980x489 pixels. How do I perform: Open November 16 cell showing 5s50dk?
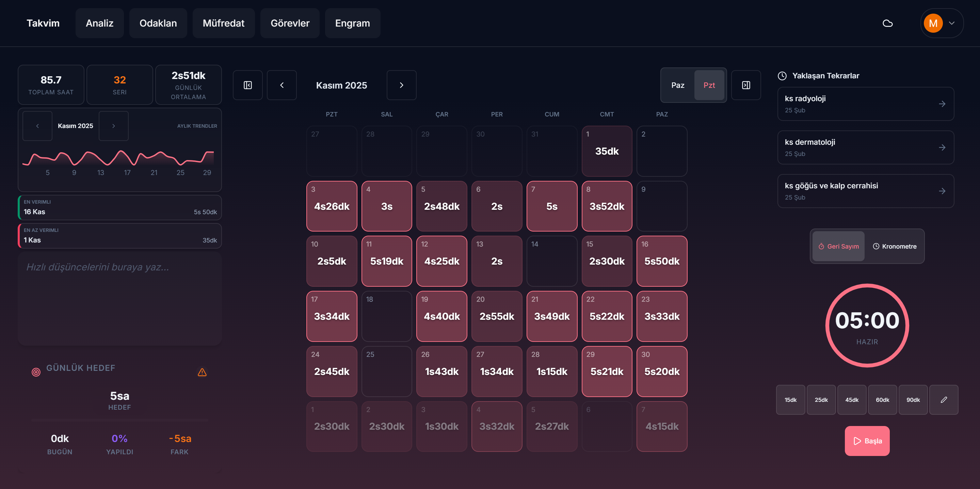pos(662,261)
